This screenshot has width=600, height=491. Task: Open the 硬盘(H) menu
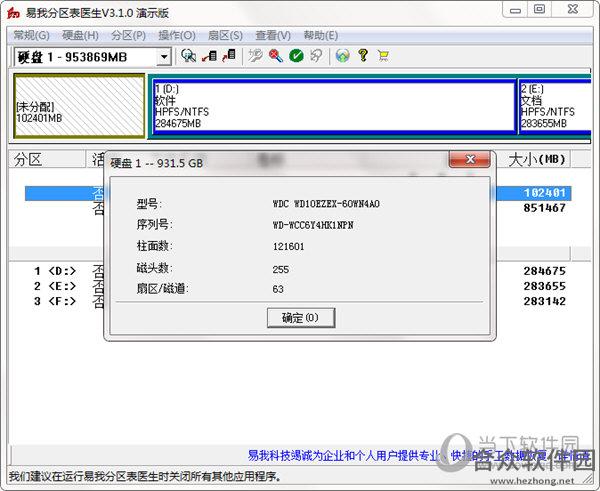(x=80, y=36)
